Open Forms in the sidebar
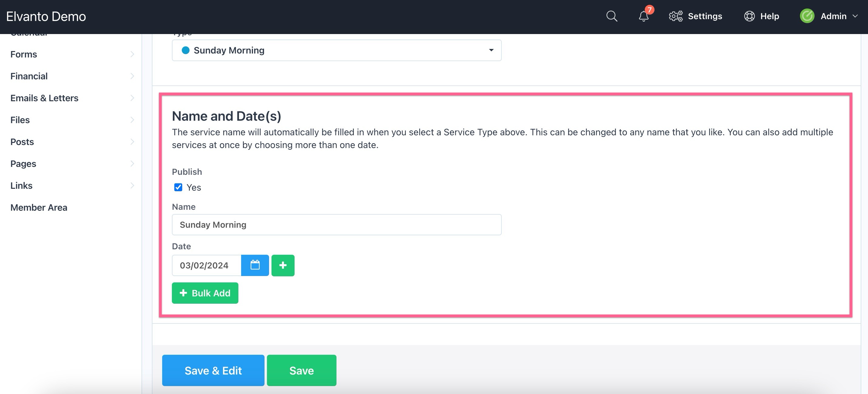 click(x=24, y=54)
